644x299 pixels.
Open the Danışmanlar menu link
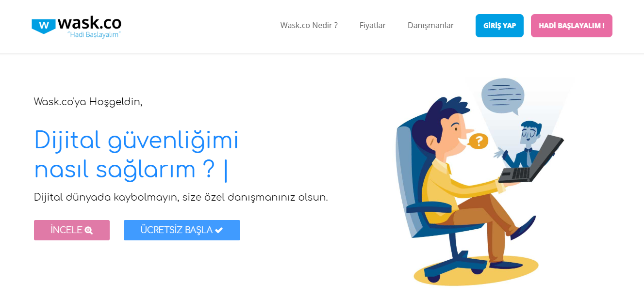[430, 25]
